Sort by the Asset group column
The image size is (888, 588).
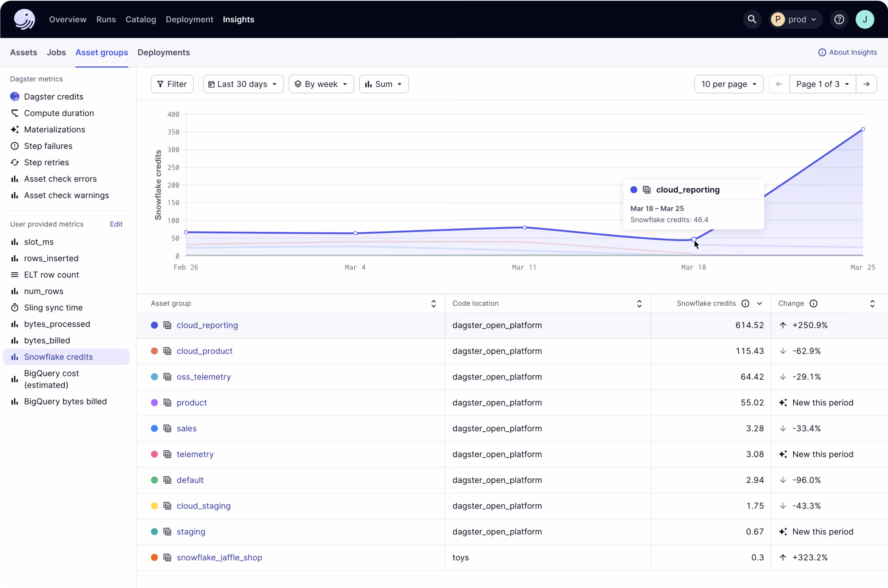tap(434, 303)
